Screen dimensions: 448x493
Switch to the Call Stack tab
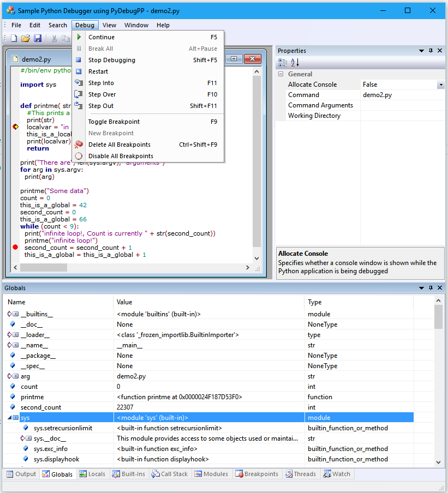coord(170,474)
